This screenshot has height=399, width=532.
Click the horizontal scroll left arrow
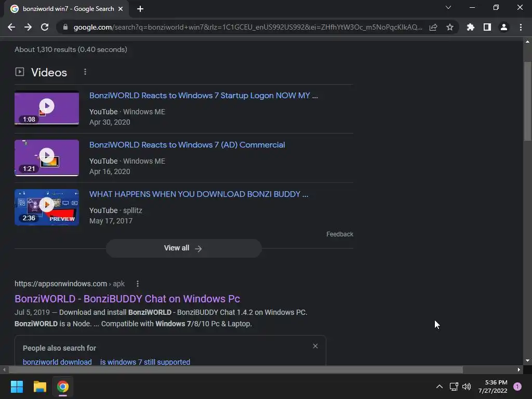pos(4,369)
